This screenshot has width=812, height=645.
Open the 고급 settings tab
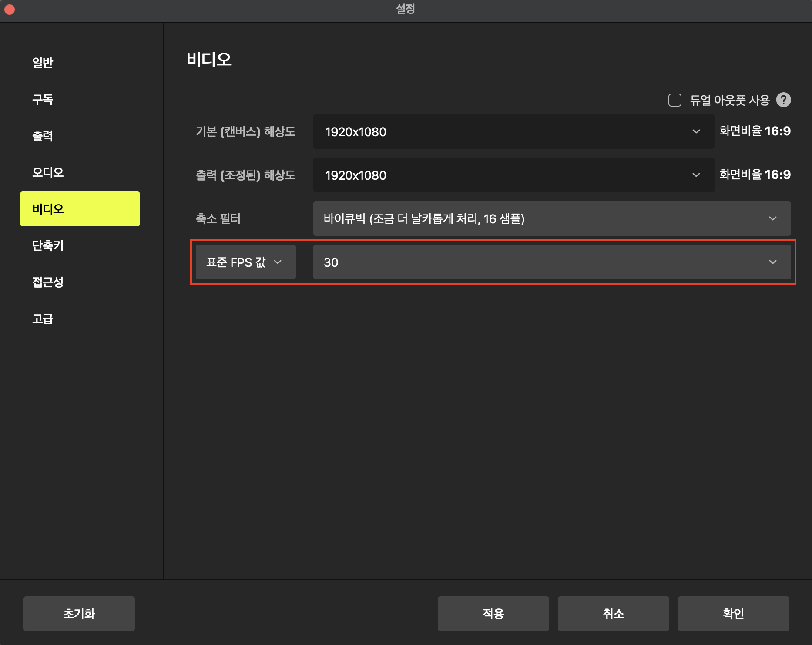pyautogui.click(x=43, y=319)
